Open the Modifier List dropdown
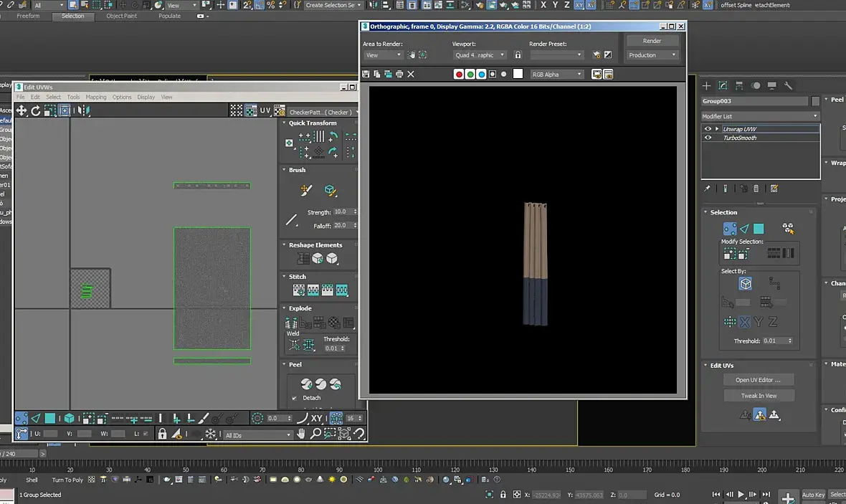Image resolution: width=846 pixels, height=504 pixels. click(x=759, y=116)
